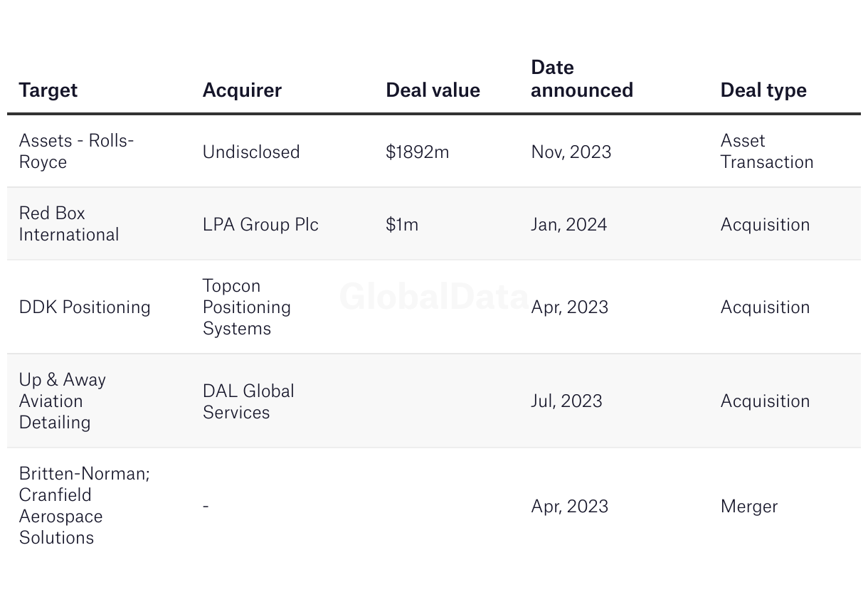
Task: Click the Deal type column header
Action: tap(763, 90)
